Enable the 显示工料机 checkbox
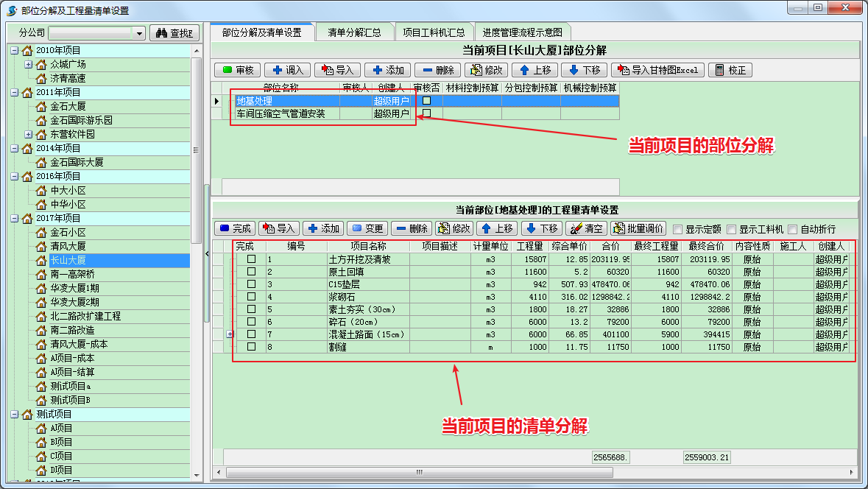 point(731,229)
